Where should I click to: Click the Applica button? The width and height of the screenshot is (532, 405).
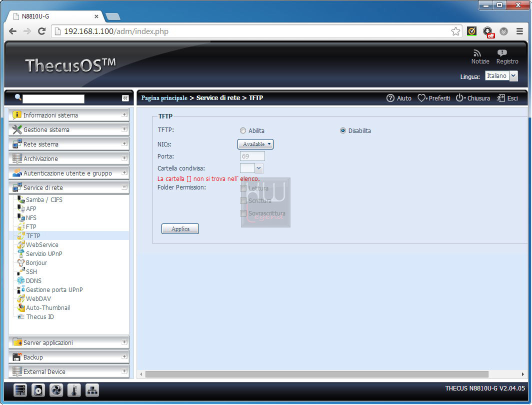click(180, 228)
